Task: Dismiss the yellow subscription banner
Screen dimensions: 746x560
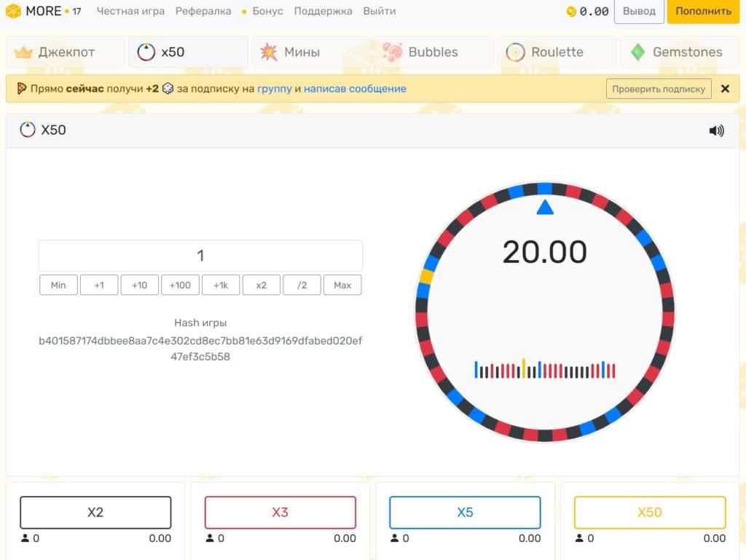Action: 725,89
